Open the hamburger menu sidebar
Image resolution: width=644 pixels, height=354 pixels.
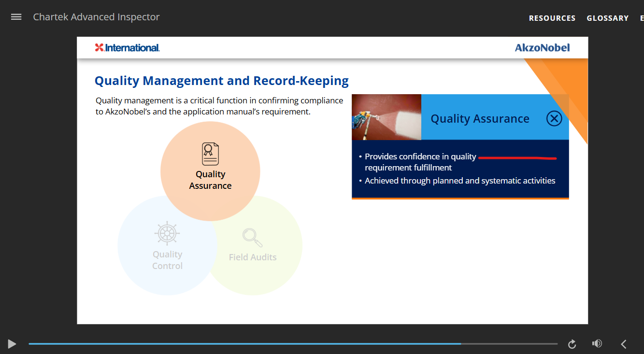click(x=16, y=17)
